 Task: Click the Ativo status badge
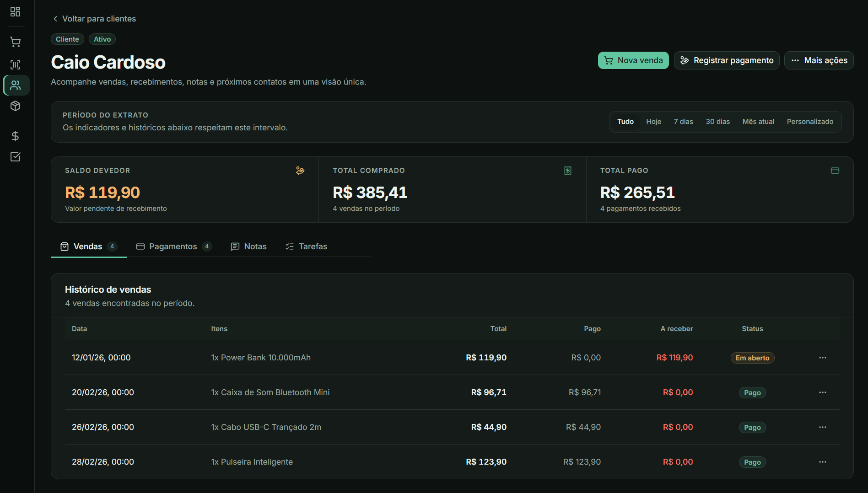[102, 39]
